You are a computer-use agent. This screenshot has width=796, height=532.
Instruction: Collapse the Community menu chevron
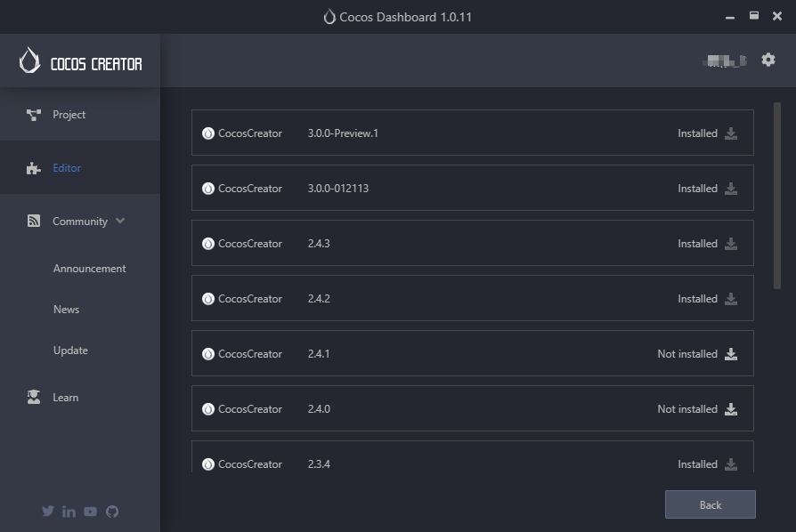tap(120, 221)
